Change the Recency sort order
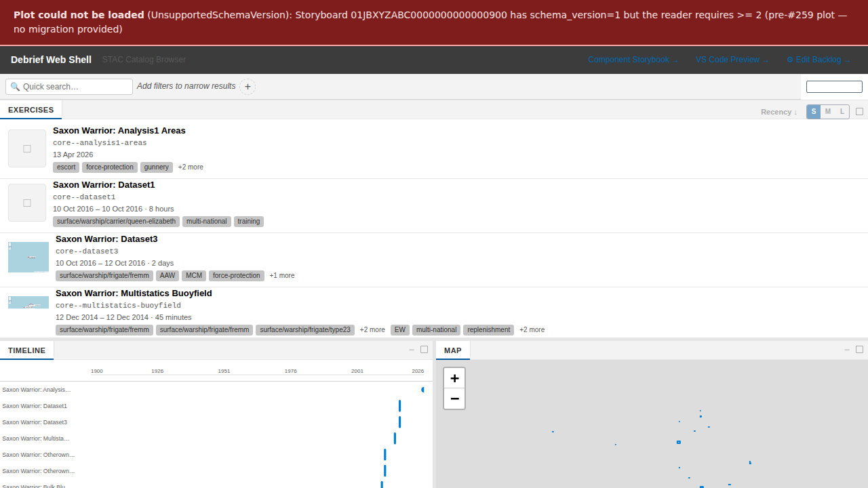 pos(779,112)
